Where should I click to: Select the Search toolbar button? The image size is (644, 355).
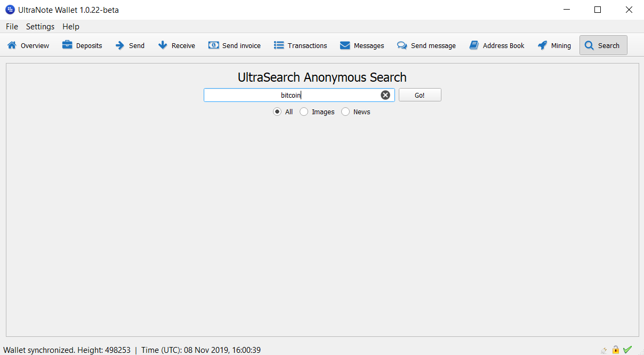pyautogui.click(x=603, y=45)
